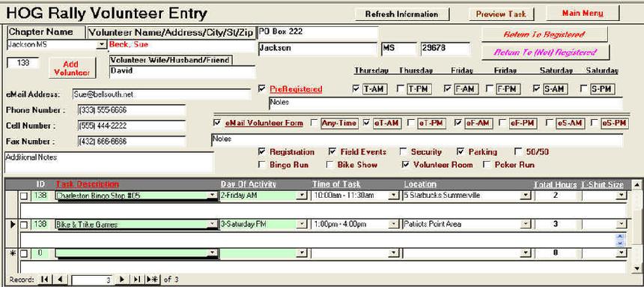
Task: Go to previous record arrow icon
Action: tap(61, 280)
